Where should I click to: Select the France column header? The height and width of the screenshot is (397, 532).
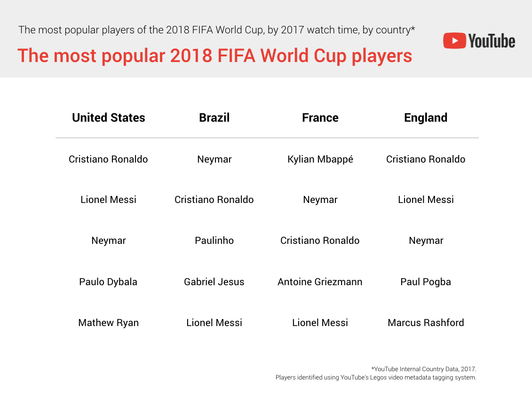(x=320, y=117)
